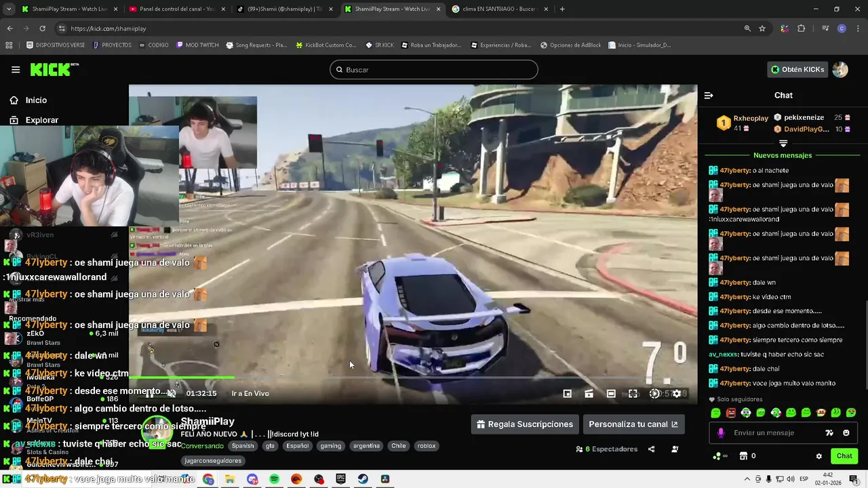Open a new browser tab
868x488 pixels.
(562, 9)
